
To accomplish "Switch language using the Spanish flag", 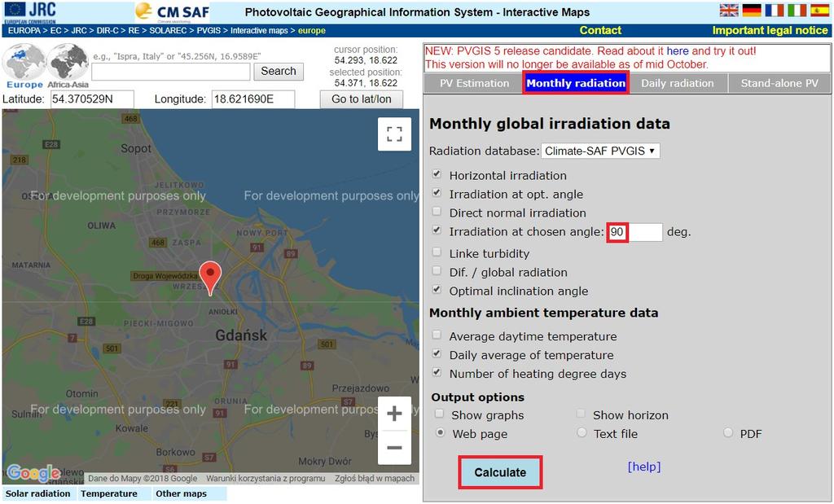I will click(819, 10).
